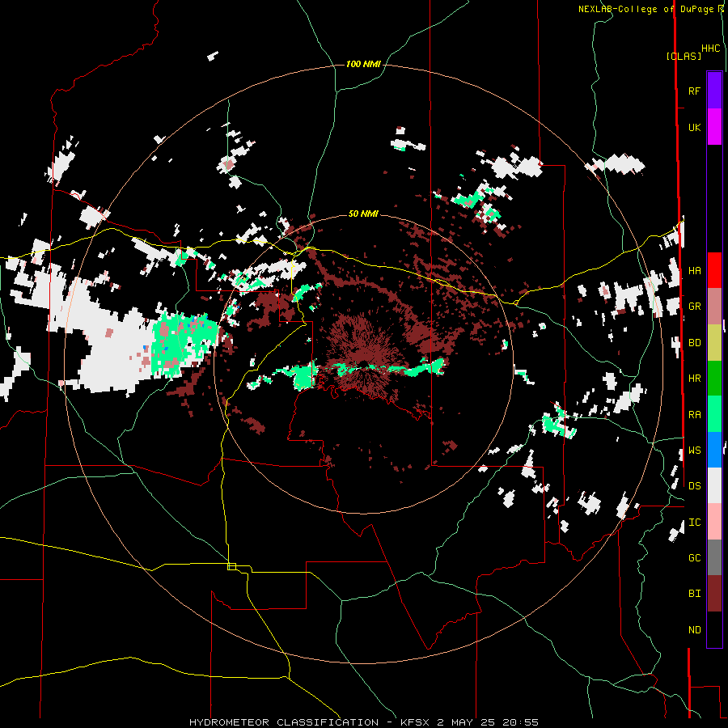Click the HA red legend swatch

tap(714, 270)
